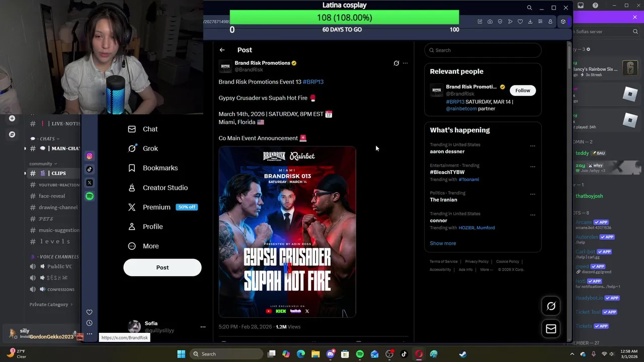Click the Opera toolbar snapshot camera icon
The width and height of the screenshot is (644, 362).
tap(490, 22)
